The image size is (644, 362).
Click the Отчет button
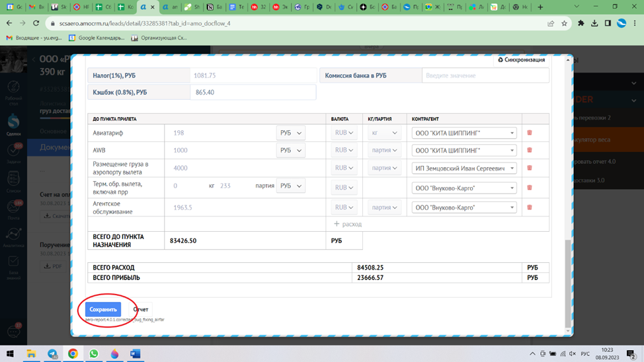click(141, 309)
